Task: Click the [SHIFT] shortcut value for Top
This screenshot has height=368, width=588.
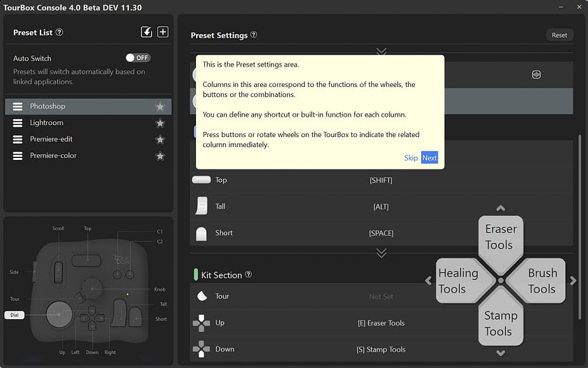Action: [381, 180]
